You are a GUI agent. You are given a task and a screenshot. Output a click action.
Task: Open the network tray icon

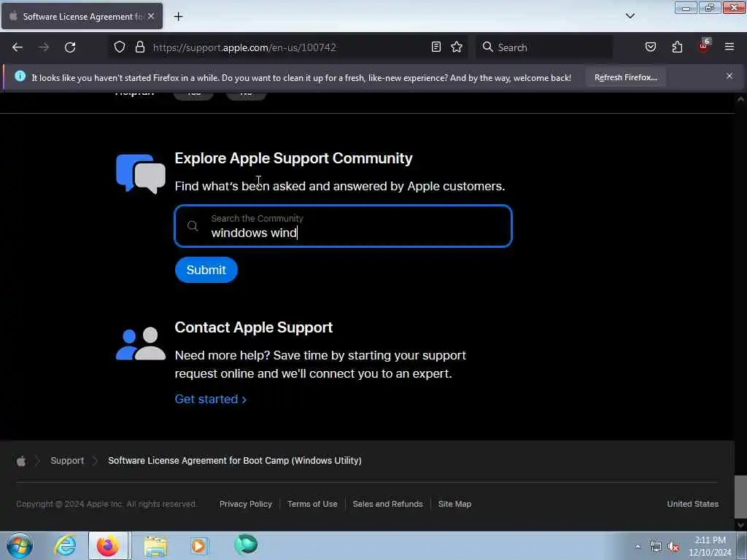(x=656, y=546)
